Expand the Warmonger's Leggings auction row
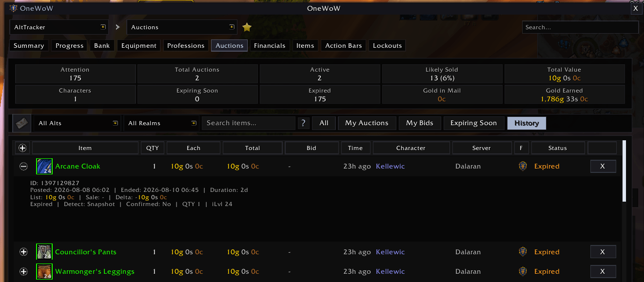The width and height of the screenshot is (644, 282). (x=23, y=271)
